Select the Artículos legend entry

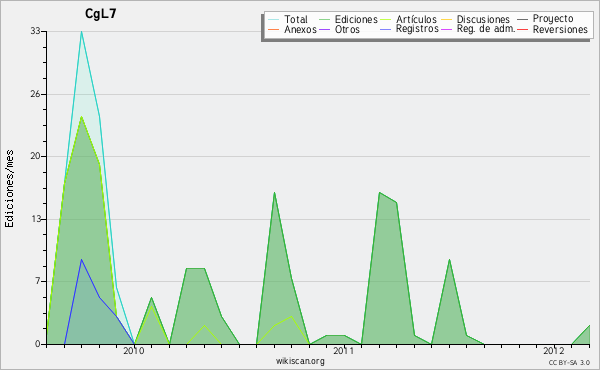(x=409, y=19)
